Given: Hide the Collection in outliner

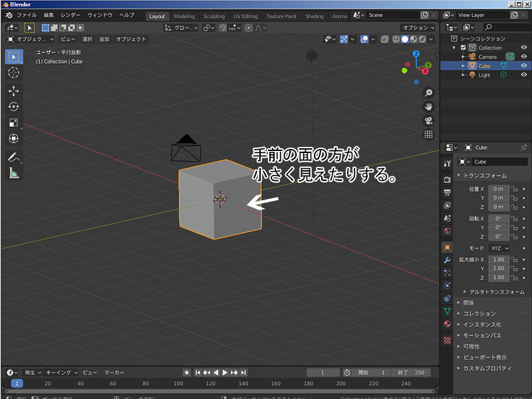Looking at the screenshot, I should [524, 47].
